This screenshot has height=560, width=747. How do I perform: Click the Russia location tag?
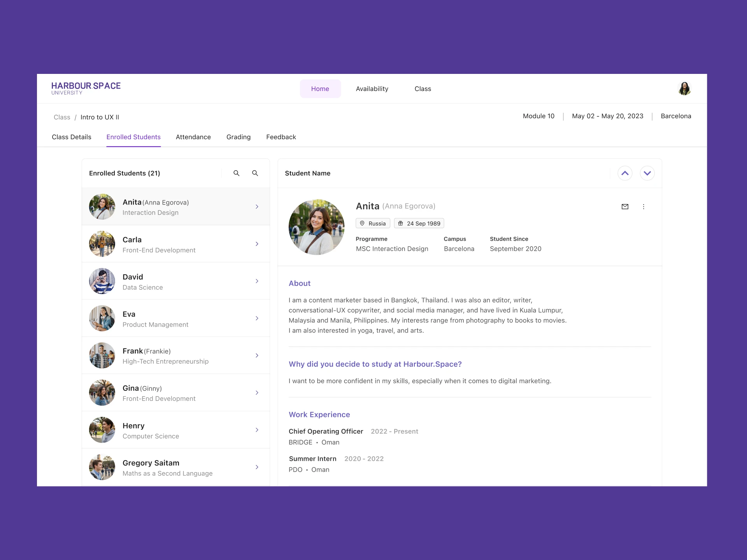pyautogui.click(x=373, y=223)
